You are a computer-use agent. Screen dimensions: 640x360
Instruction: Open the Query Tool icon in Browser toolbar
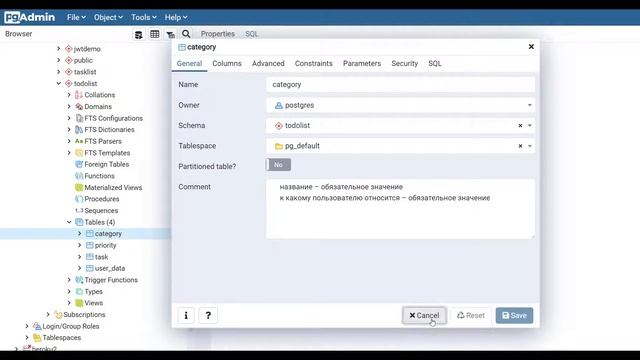click(139, 34)
